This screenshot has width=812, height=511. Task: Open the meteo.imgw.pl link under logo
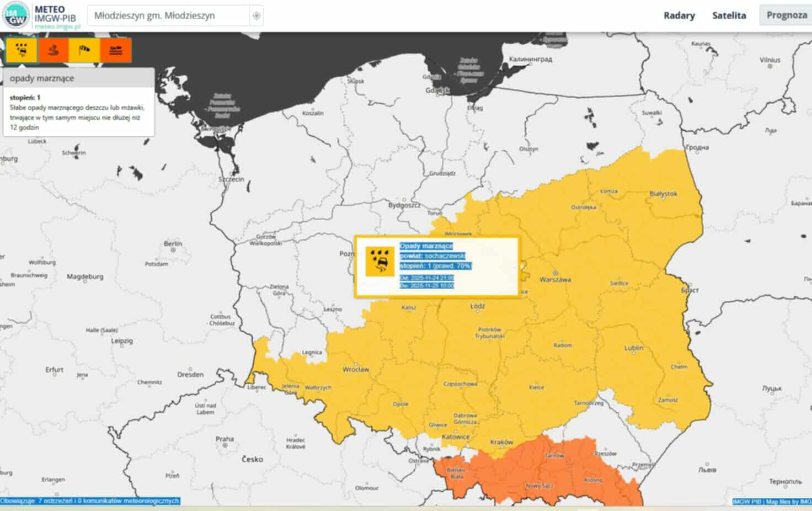(57, 26)
